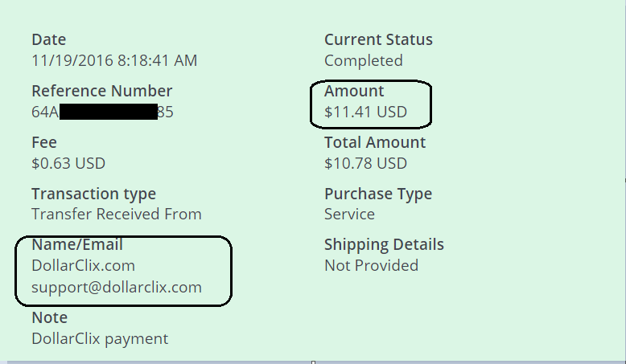Click the Current Status heading
This screenshot has width=626, height=364.
pyautogui.click(x=378, y=39)
